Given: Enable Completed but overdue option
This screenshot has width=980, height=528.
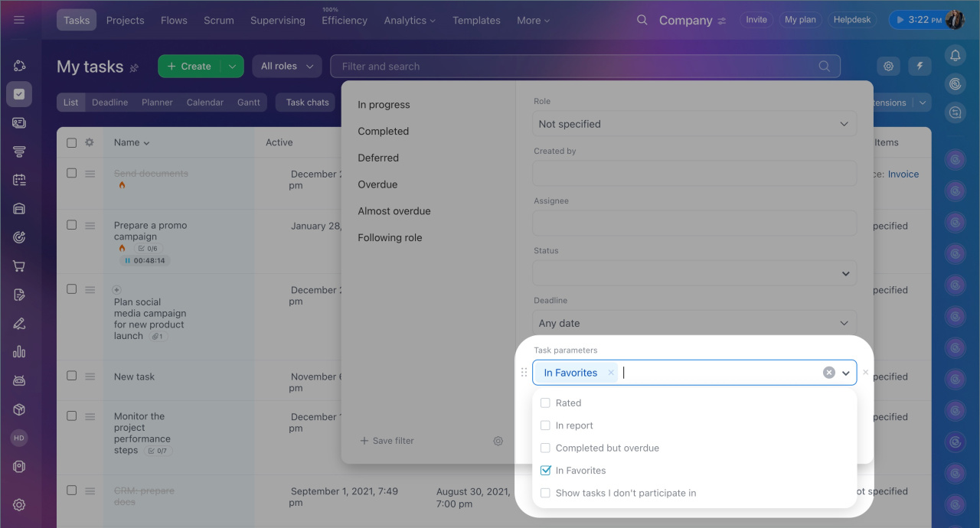Looking at the screenshot, I should (x=545, y=448).
